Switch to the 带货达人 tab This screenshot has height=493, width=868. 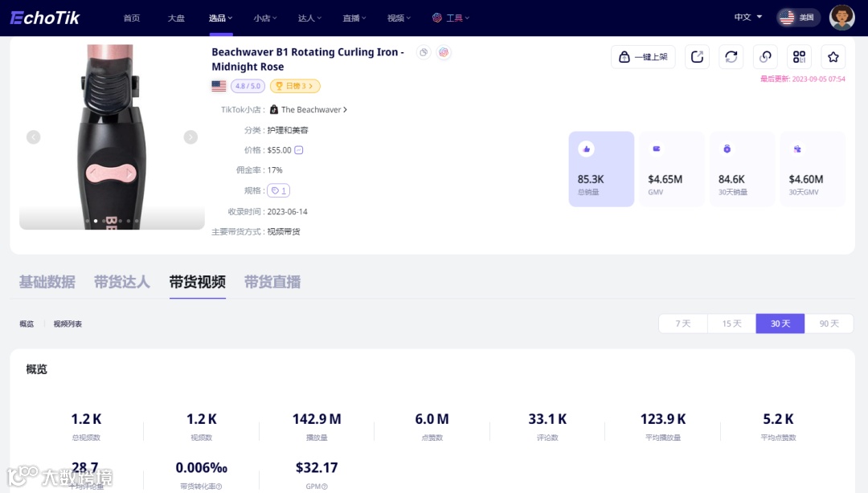pos(122,282)
